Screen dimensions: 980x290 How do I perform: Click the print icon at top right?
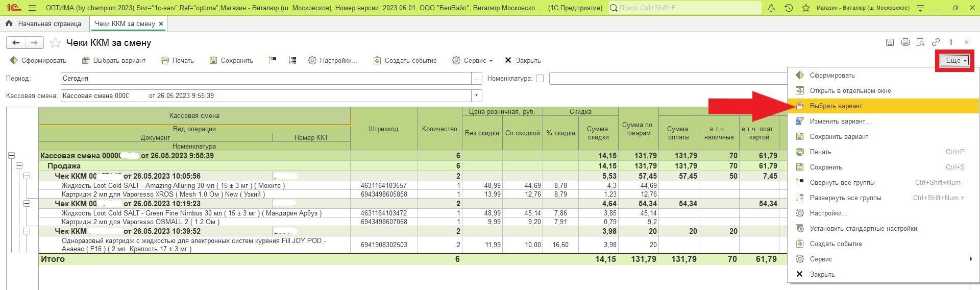coord(905,42)
